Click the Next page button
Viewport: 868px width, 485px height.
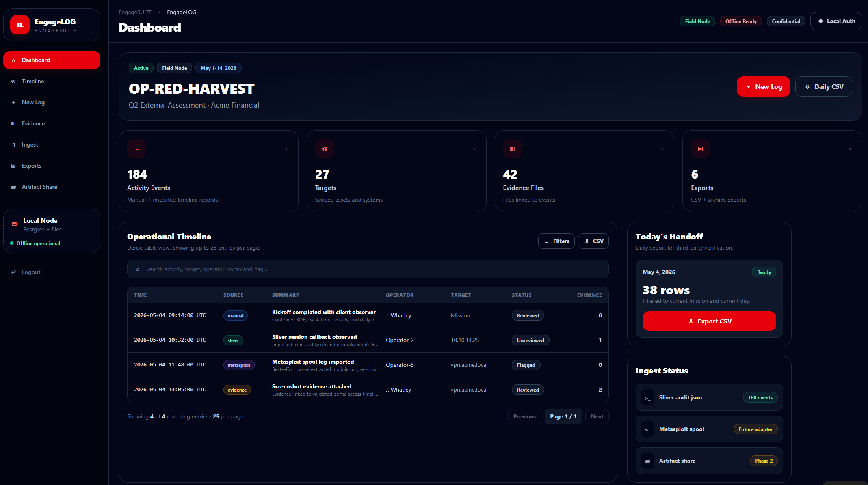click(597, 416)
